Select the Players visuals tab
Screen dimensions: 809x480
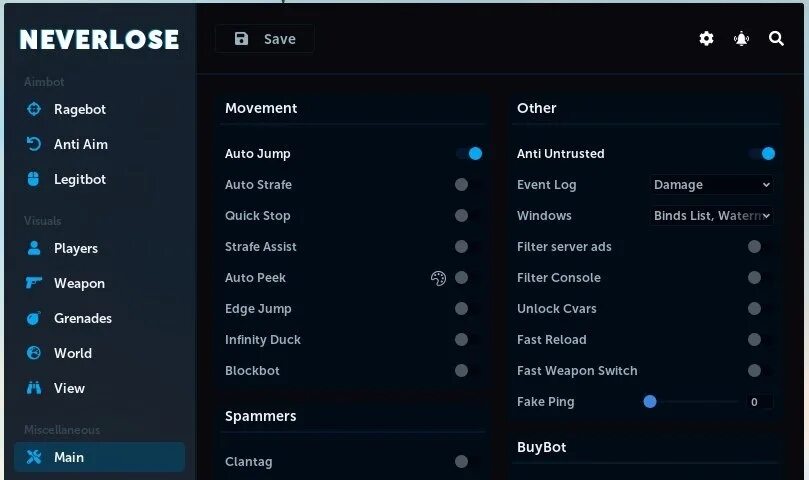[x=99, y=248]
